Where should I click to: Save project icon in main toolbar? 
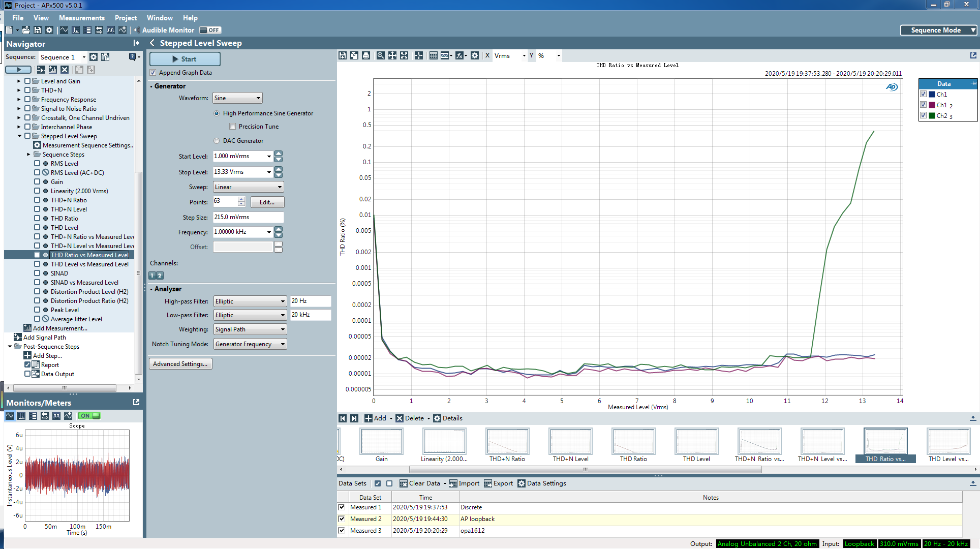coord(37,30)
